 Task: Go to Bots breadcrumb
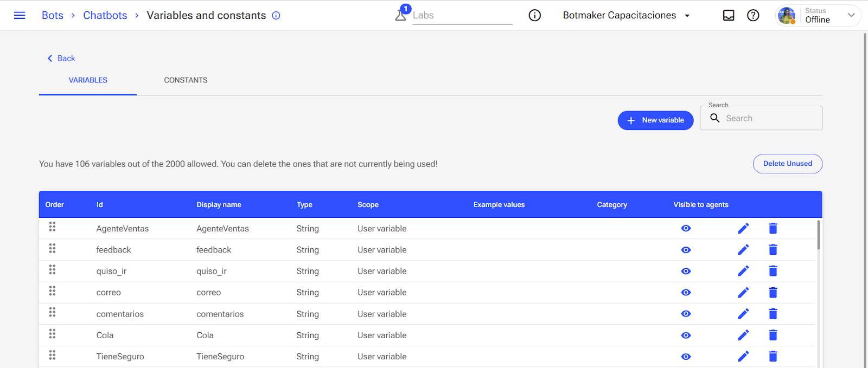point(53,15)
